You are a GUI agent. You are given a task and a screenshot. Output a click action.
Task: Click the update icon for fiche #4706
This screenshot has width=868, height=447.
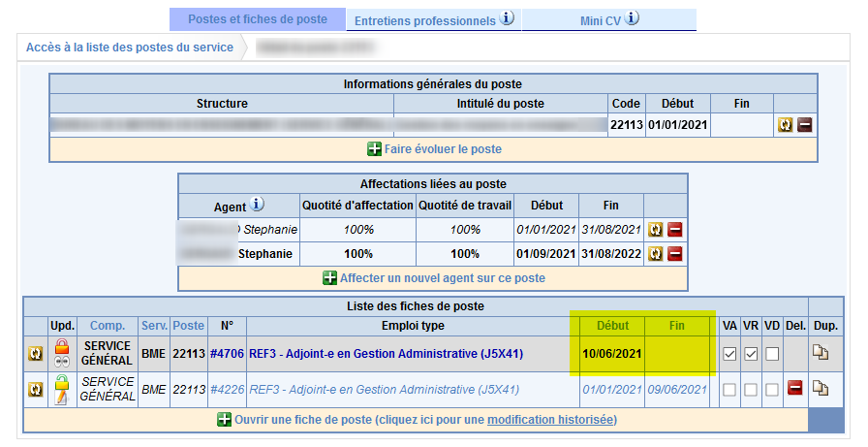(36, 354)
